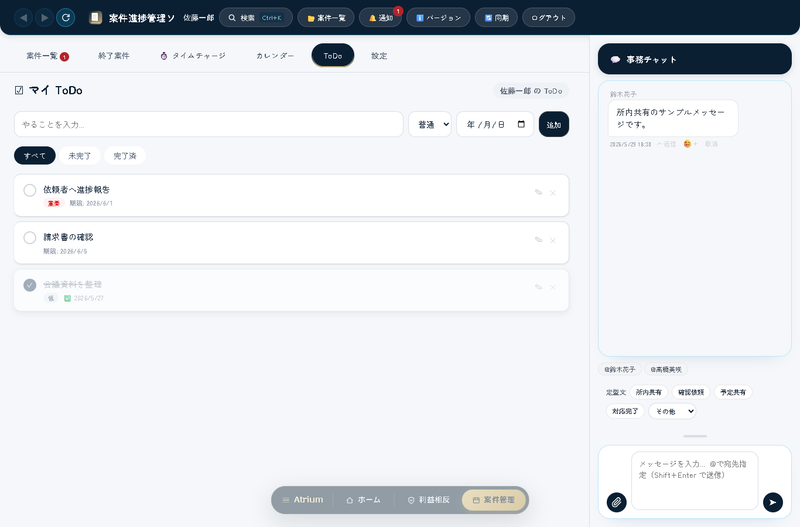Edit the 会議資料を整理 todo with pencil icon

click(538, 287)
